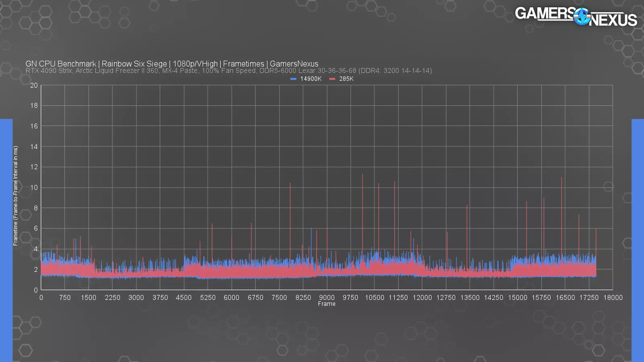This screenshot has width=644, height=362.
Task: Select the 14900K legend label
Action: (311, 79)
